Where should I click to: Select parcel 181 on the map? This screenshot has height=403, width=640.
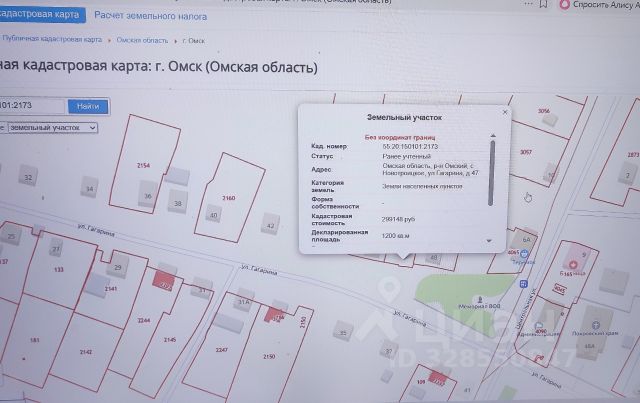click(35, 340)
